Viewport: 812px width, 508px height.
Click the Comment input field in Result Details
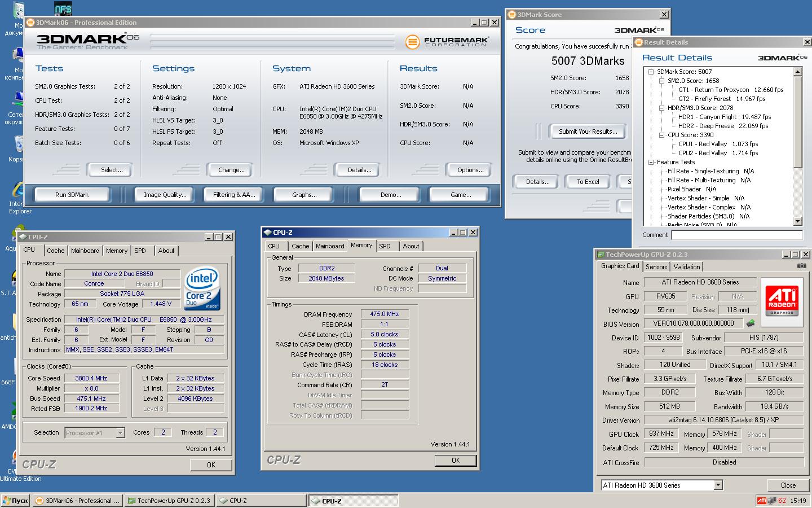(737, 235)
